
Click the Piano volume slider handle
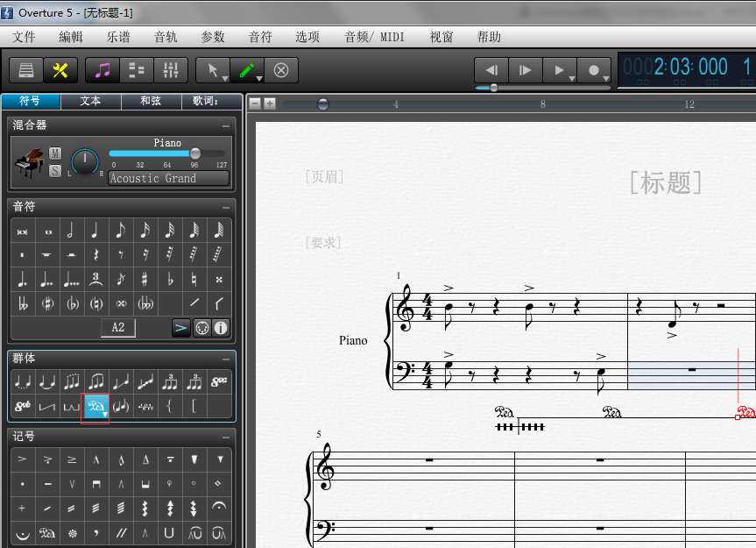195,153
